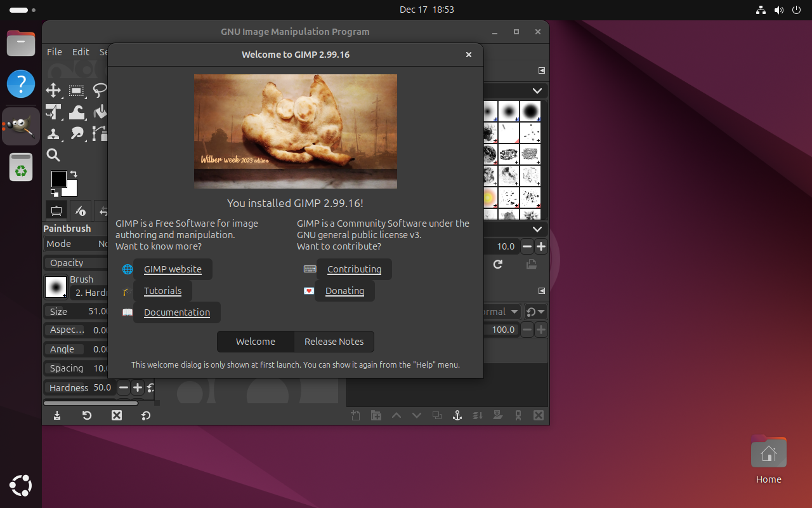Click the foreground color black swatch

pyautogui.click(x=58, y=178)
